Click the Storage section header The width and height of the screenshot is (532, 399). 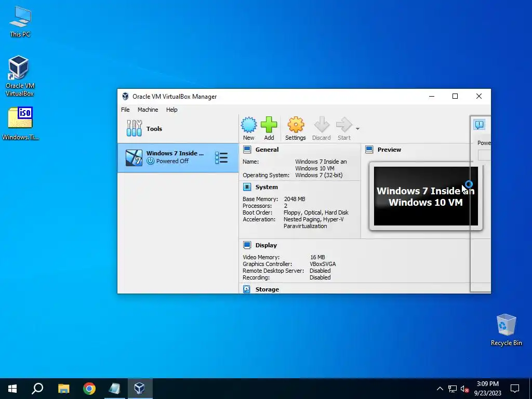(267, 289)
